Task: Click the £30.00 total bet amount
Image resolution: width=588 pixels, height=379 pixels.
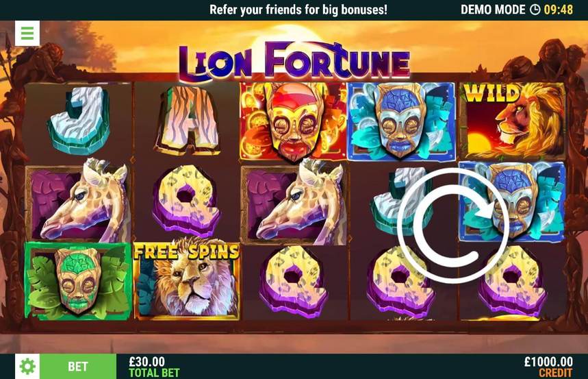Action: (147, 362)
